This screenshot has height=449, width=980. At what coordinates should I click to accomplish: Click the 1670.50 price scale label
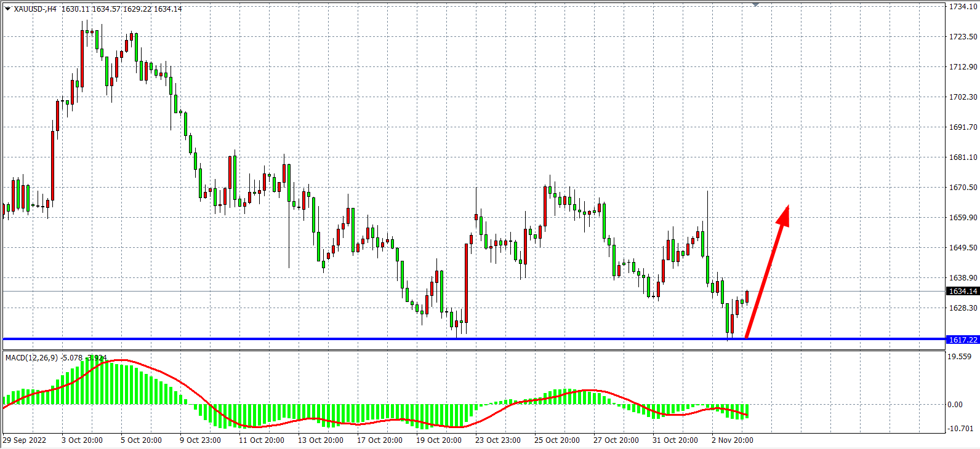pyautogui.click(x=963, y=188)
